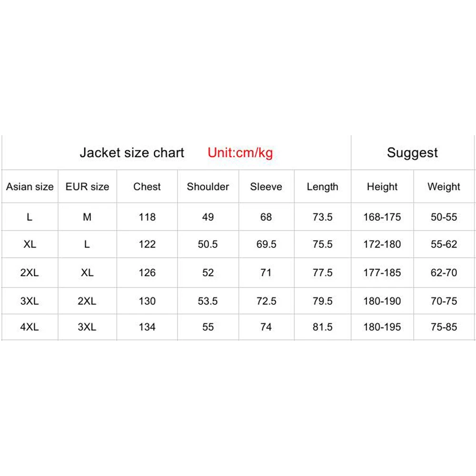Screen dimensions: 476x476
Task: Click the 'Sleeve' column header
Action: [266, 187]
